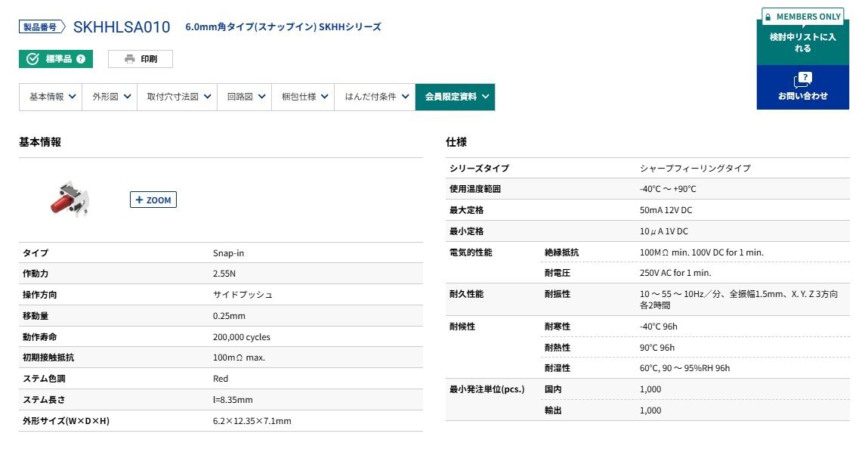
Task: Select the はんだ付条件 tab
Action: (x=374, y=97)
